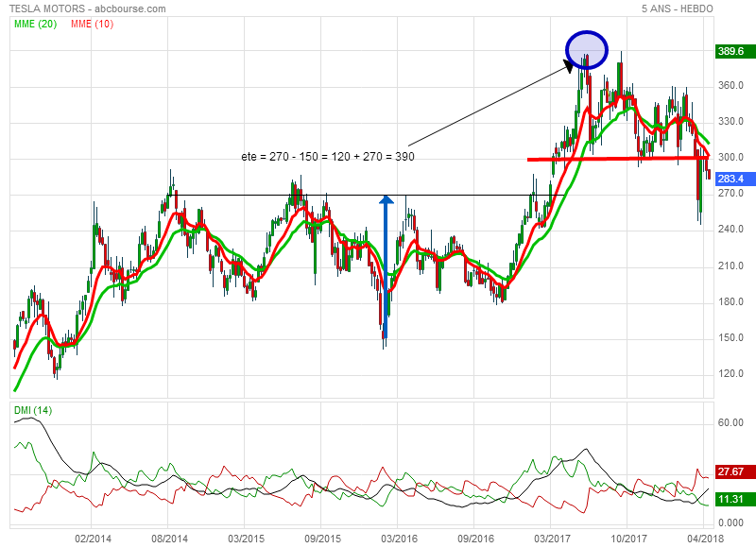Click the 330.0 price axis label

click(x=730, y=121)
